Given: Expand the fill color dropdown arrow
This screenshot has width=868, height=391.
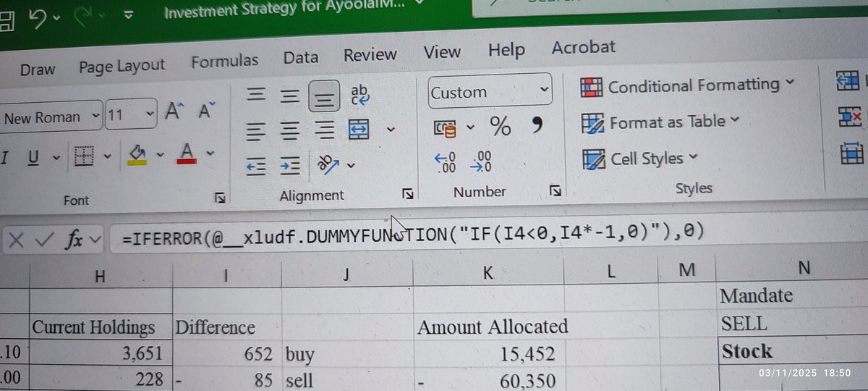Looking at the screenshot, I should [x=160, y=154].
